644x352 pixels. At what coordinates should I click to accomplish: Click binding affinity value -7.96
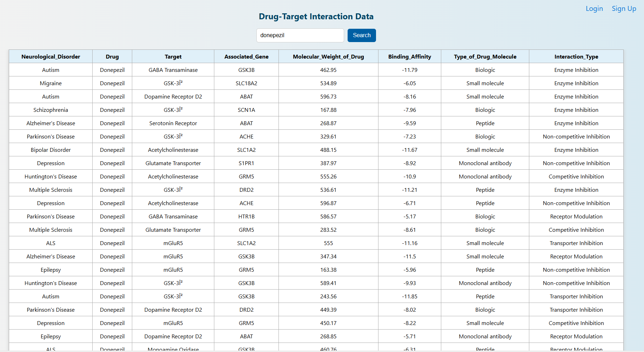click(410, 110)
